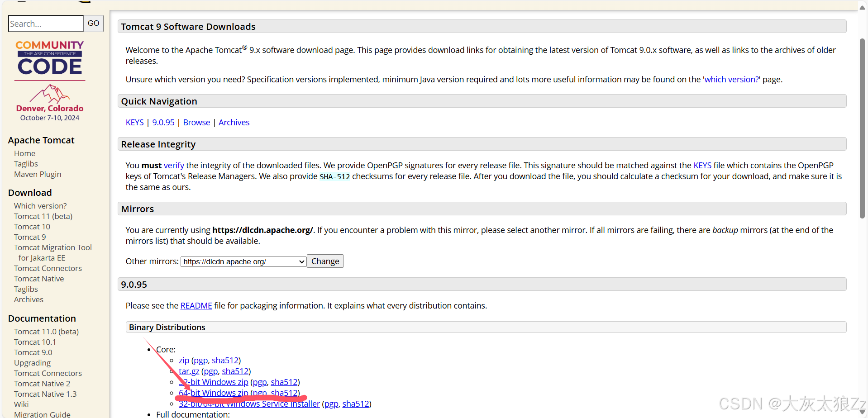Click the Change mirror button
868x418 pixels.
click(325, 261)
